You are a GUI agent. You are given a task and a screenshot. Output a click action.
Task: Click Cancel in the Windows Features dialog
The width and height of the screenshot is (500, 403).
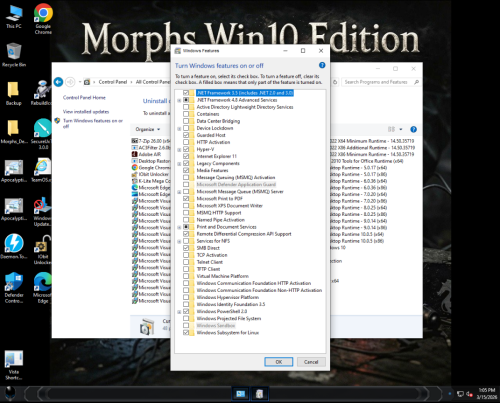pos(311,362)
